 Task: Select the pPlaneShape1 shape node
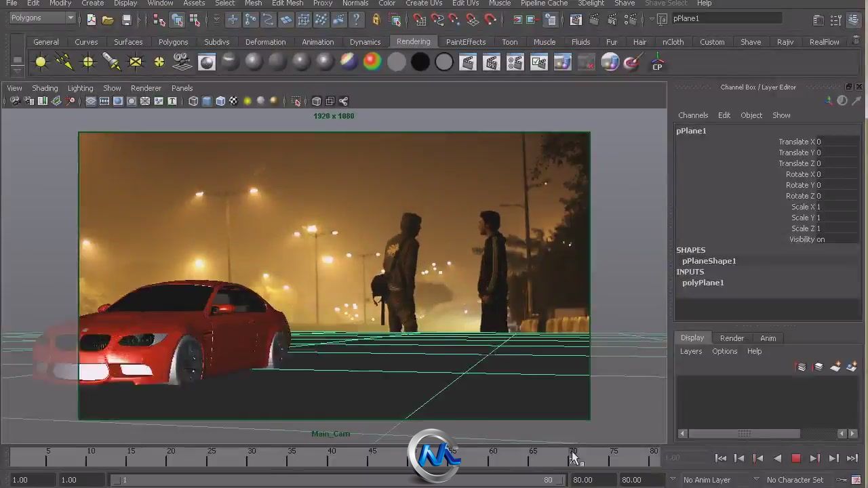tap(709, 261)
